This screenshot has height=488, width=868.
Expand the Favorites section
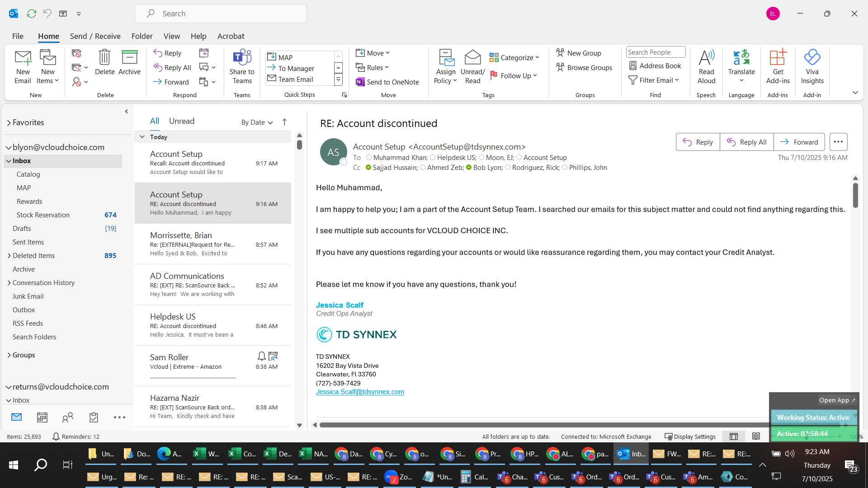point(9,122)
